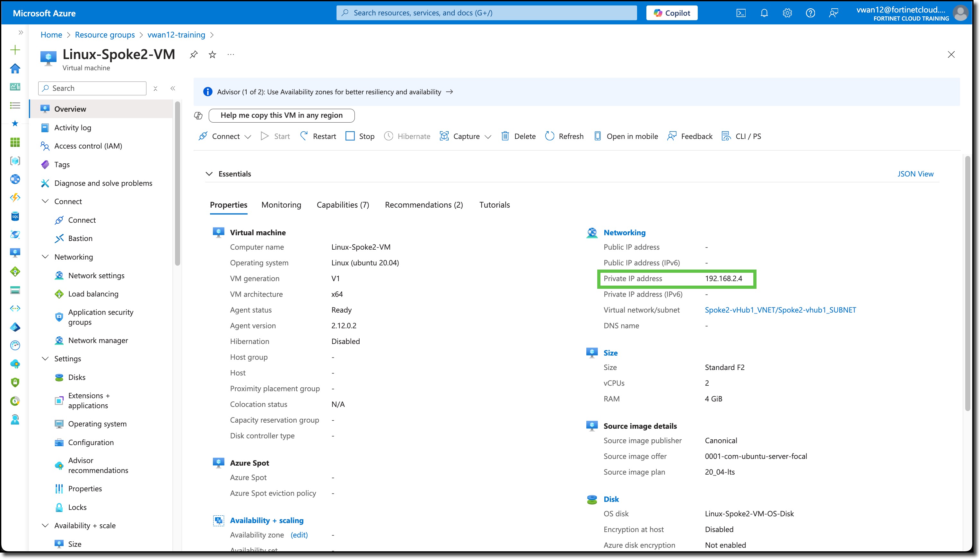Expand the left portal rail chevrons
980x559 pixels.
[21, 33]
